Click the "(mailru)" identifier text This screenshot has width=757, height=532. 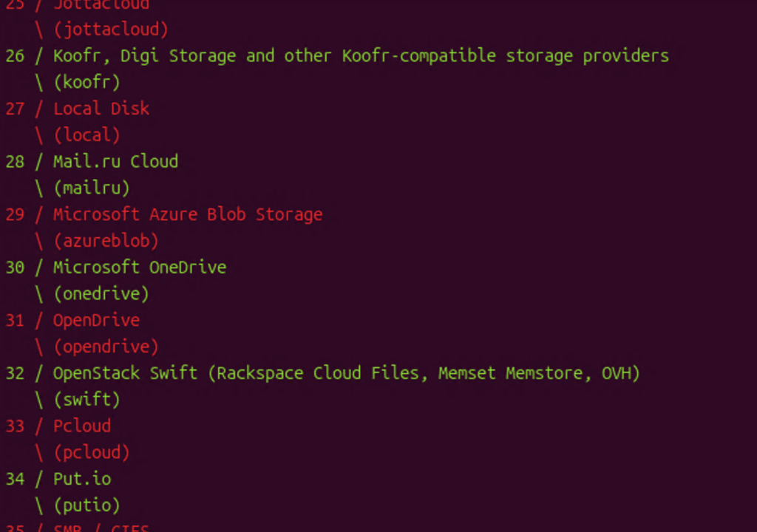coord(91,188)
